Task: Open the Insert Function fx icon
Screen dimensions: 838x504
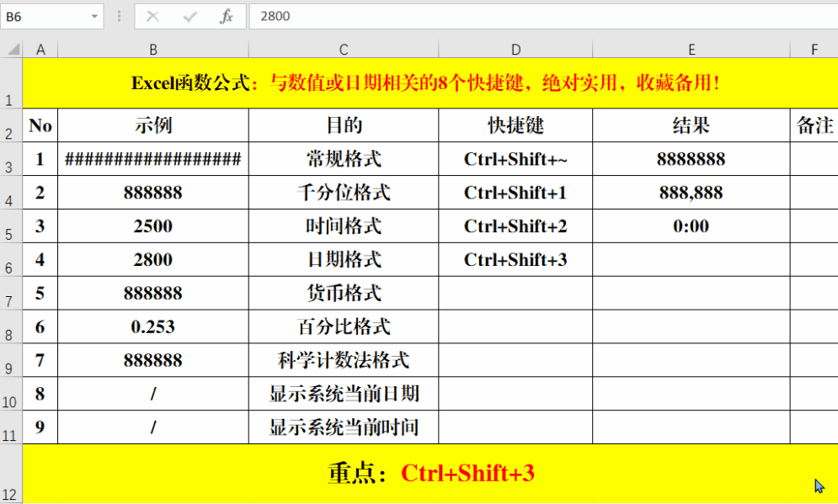Action: click(x=226, y=17)
